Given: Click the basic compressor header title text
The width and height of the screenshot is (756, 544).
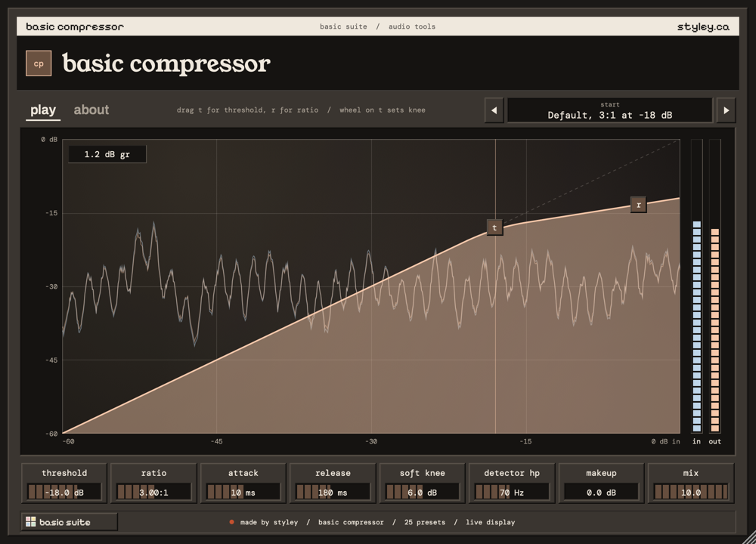Looking at the screenshot, I should coord(75,26).
